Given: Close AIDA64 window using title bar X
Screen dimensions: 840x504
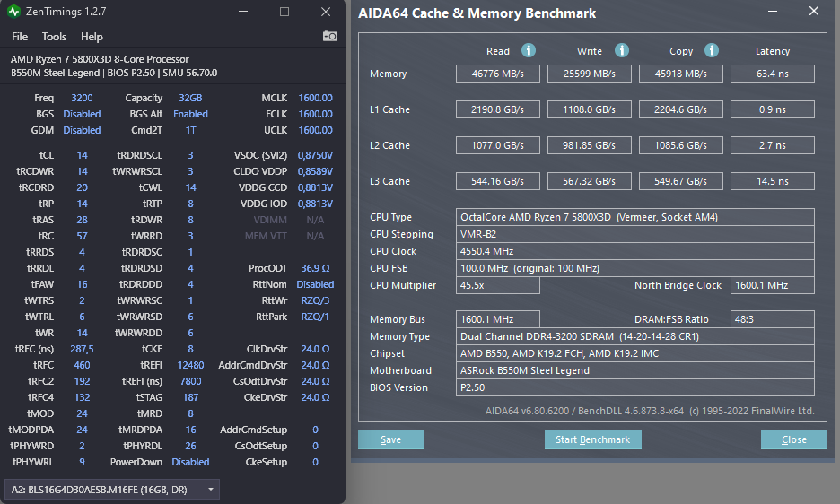Looking at the screenshot, I should tap(813, 12).
